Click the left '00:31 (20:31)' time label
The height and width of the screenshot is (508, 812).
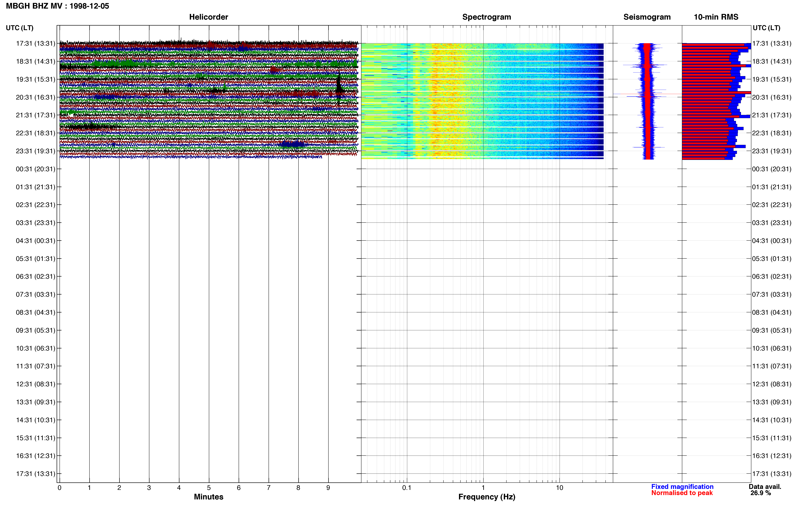tap(36, 169)
